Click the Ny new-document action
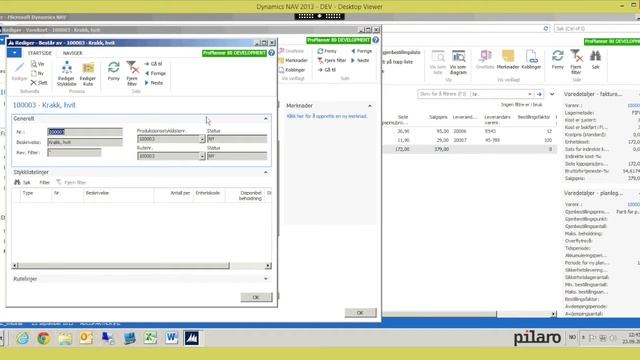 tap(38, 73)
